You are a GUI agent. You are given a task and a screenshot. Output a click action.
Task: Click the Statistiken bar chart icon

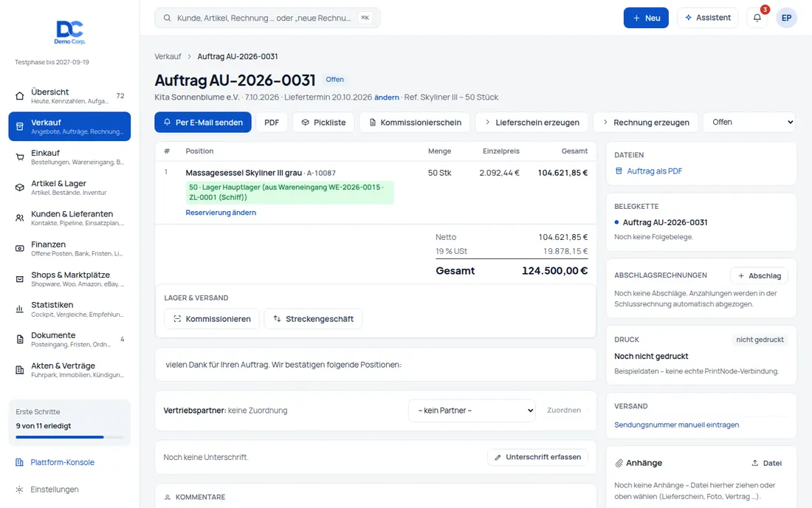[x=20, y=309]
